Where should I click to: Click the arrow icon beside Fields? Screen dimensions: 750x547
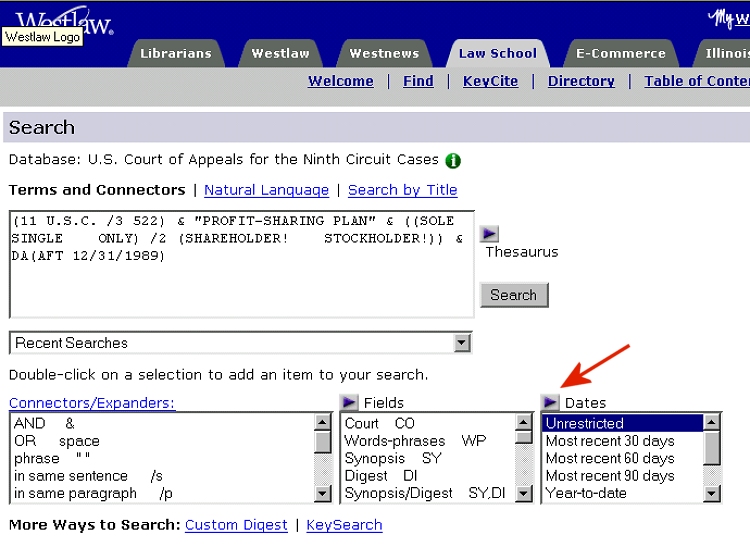coord(349,402)
